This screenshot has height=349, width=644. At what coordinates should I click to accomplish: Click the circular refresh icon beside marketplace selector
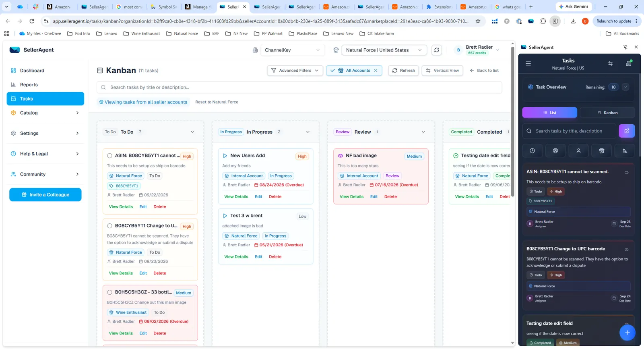click(x=437, y=50)
